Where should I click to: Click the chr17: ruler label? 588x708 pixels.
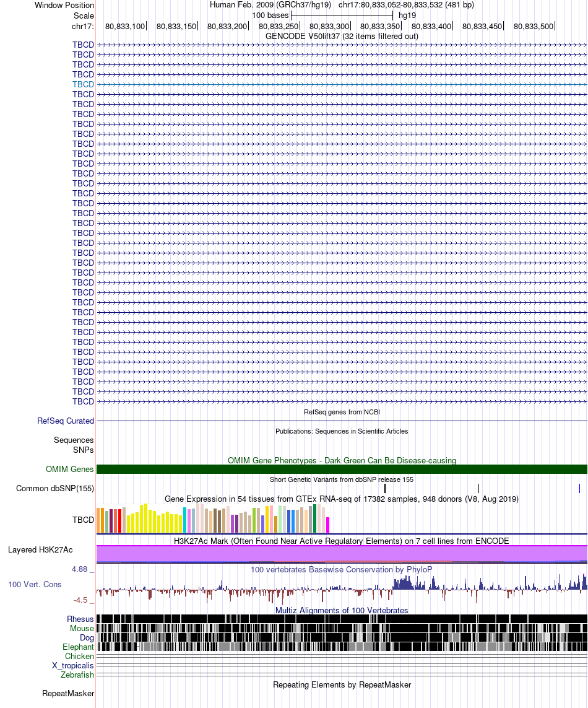click(x=82, y=26)
